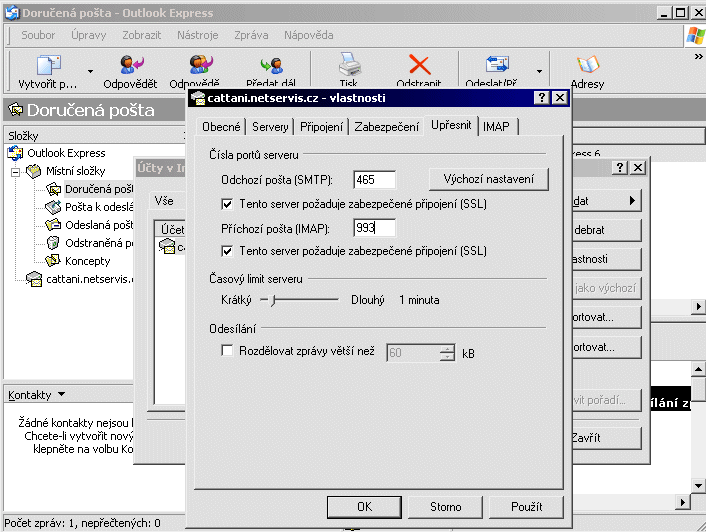Click the Vytvořit poštu toolbar icon
Screen dimensions: 706x532
tap(49, 65)
